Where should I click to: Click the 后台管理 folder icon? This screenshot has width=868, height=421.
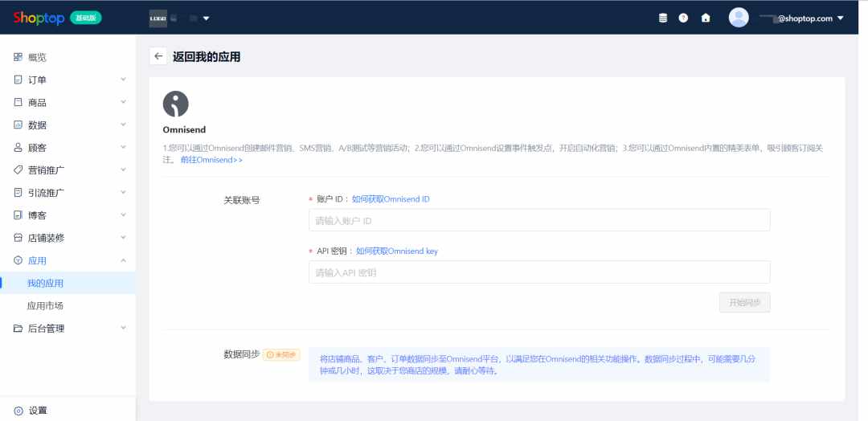tap(18, 329)
